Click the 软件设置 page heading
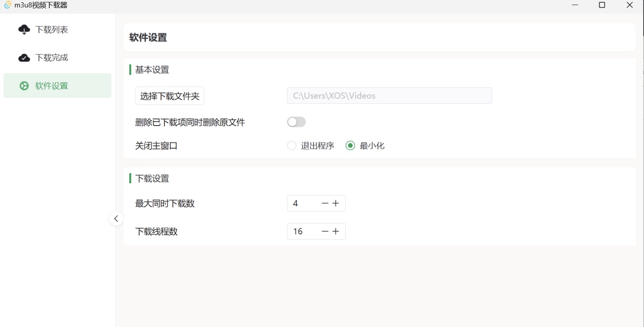 (x=148, y=37)
